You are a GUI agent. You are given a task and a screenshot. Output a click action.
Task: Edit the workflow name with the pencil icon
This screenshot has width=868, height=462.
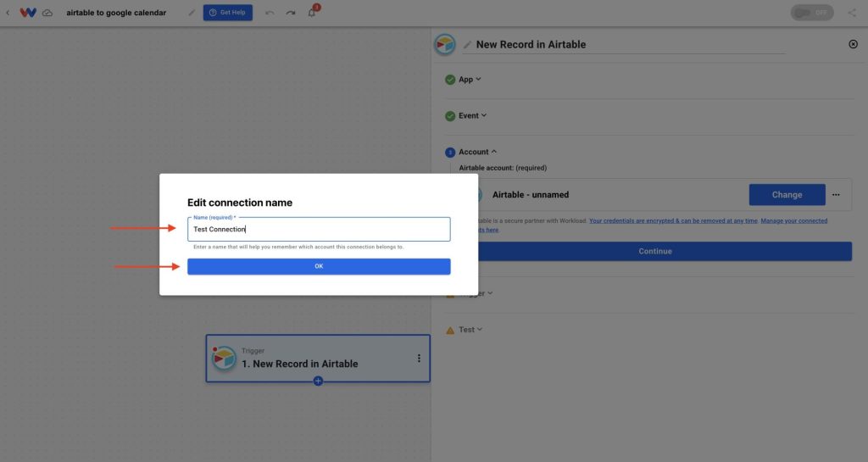(x=192, y=13)
